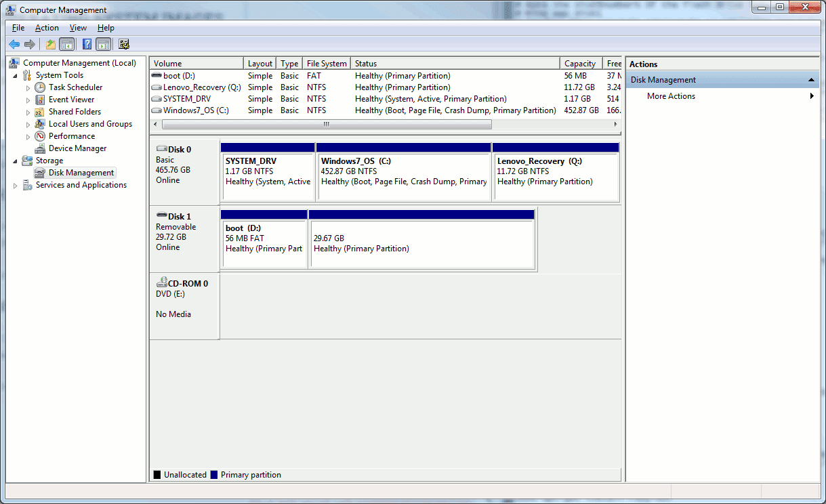Click the blue Help question mark icon
Image resolution: width=826 pixels, height=504 pixels.
coord(87,45)
